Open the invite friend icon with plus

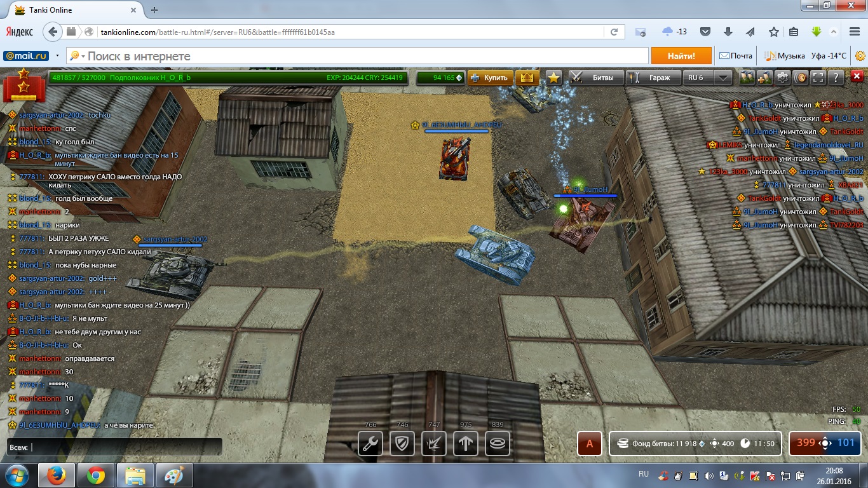(764, 78)
